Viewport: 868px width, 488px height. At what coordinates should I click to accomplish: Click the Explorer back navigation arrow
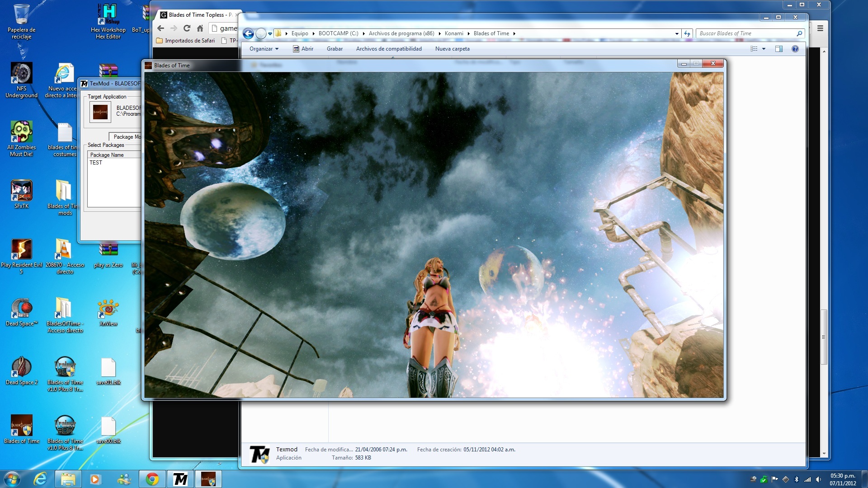[x=248, y=33]
